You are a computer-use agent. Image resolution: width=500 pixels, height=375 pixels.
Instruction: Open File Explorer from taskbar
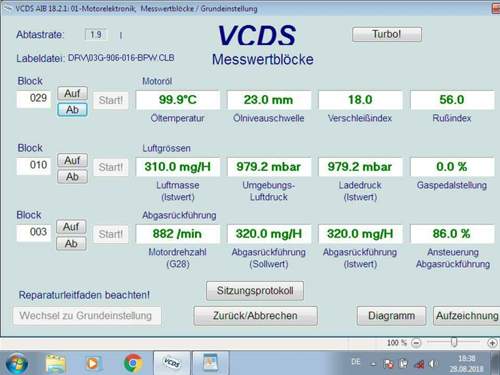click(55, 363)
